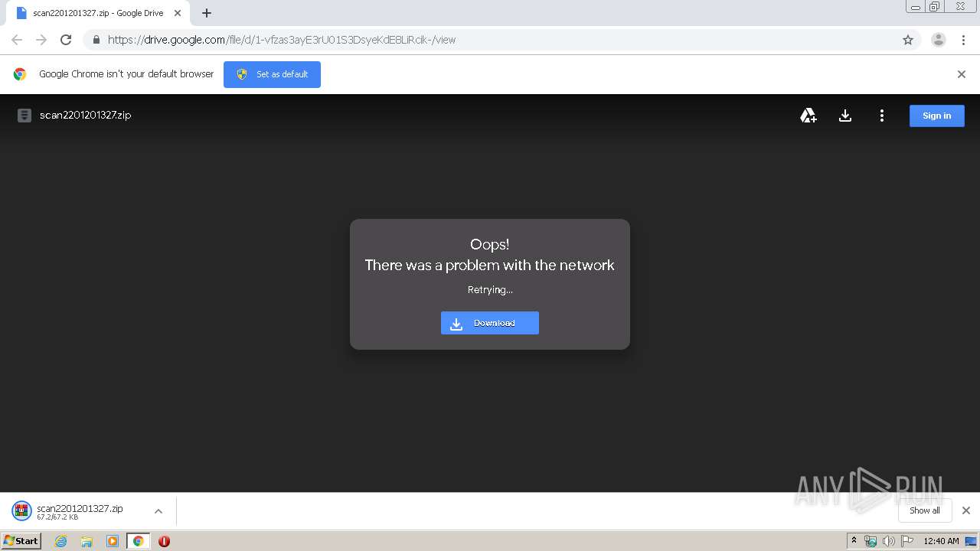This screenshot has width=980, height=551.
Task: Click the browser back arrow
Action: click(x=17, y=40)
